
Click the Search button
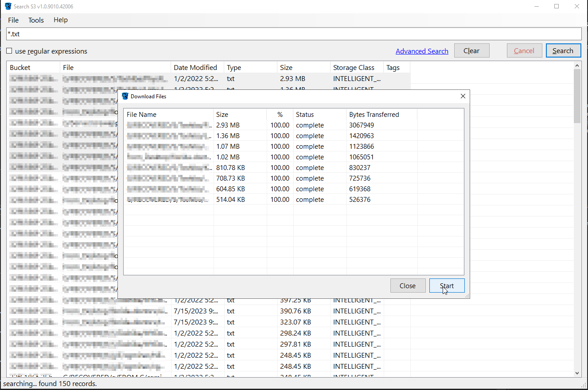coord(563,50)
